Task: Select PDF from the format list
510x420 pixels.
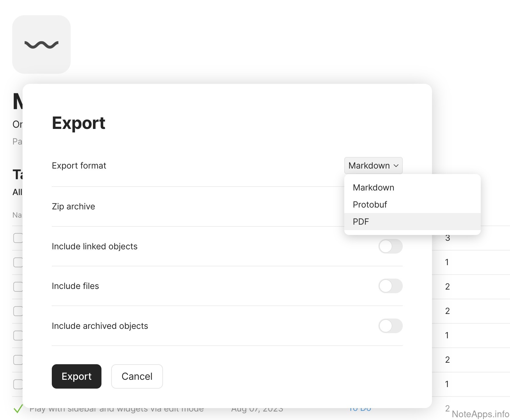Action: [x=361, y=222]
